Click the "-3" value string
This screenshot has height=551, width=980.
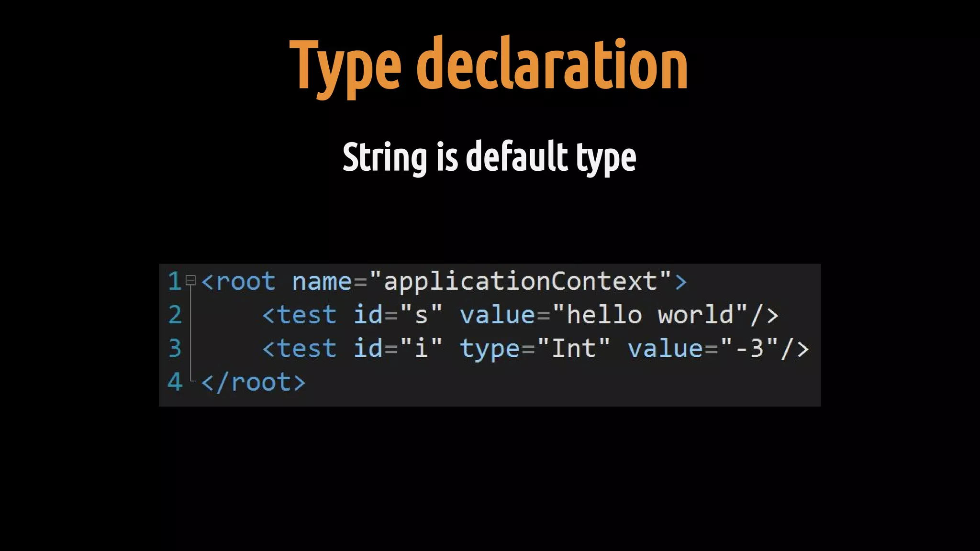[x=749, y=348]
